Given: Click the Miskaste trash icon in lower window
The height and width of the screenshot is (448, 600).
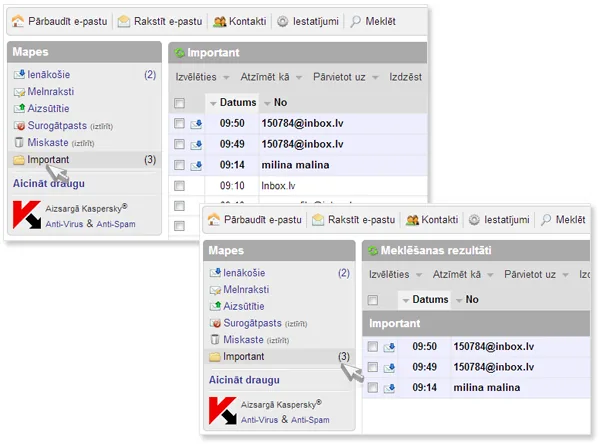Looking at the screenshot, I should 215,339.
